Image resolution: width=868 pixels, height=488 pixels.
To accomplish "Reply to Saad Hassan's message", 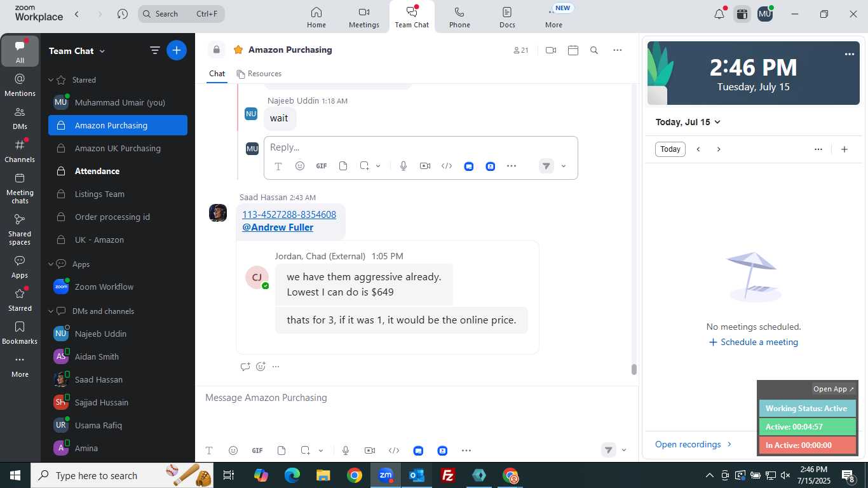I will pyautogui.click(x=245, y=367).
